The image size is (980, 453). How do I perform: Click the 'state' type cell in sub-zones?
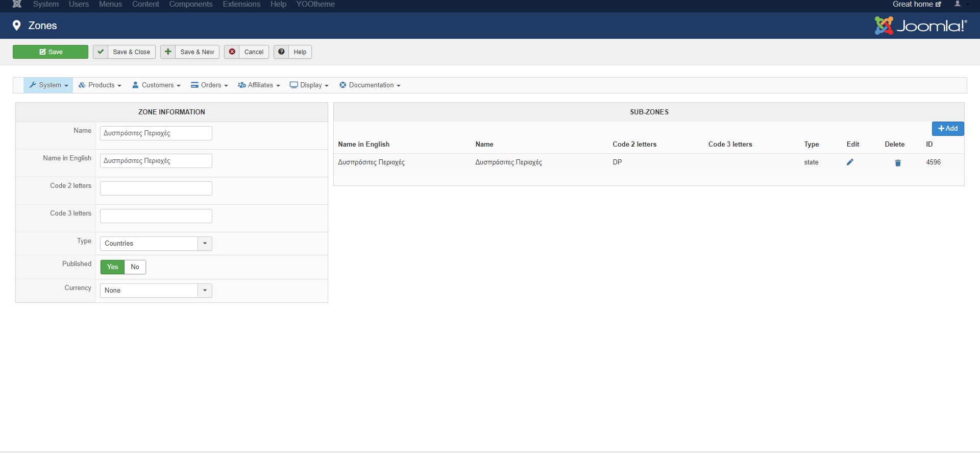click(x=811, y=162)
